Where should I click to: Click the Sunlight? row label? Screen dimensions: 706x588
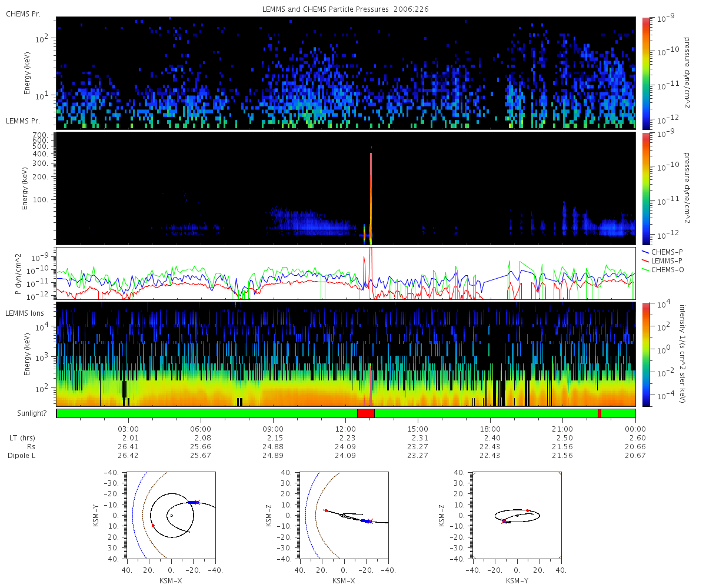tap(27, 413)
